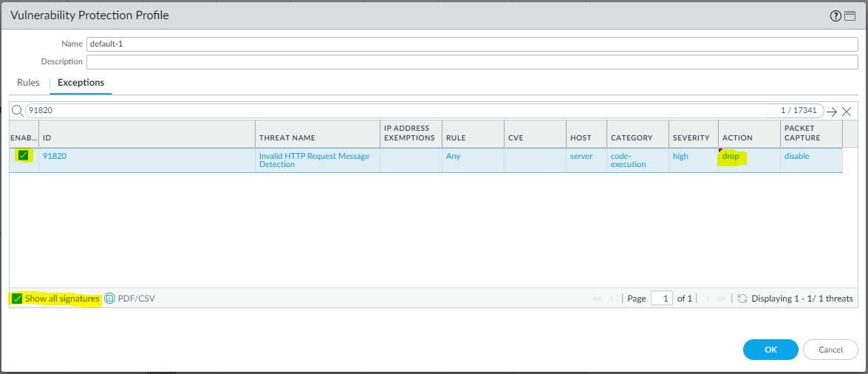The height and width of the screenshot is (374, 868).
Task: Apply search filter with arrow icon
Action: point(832,112)
